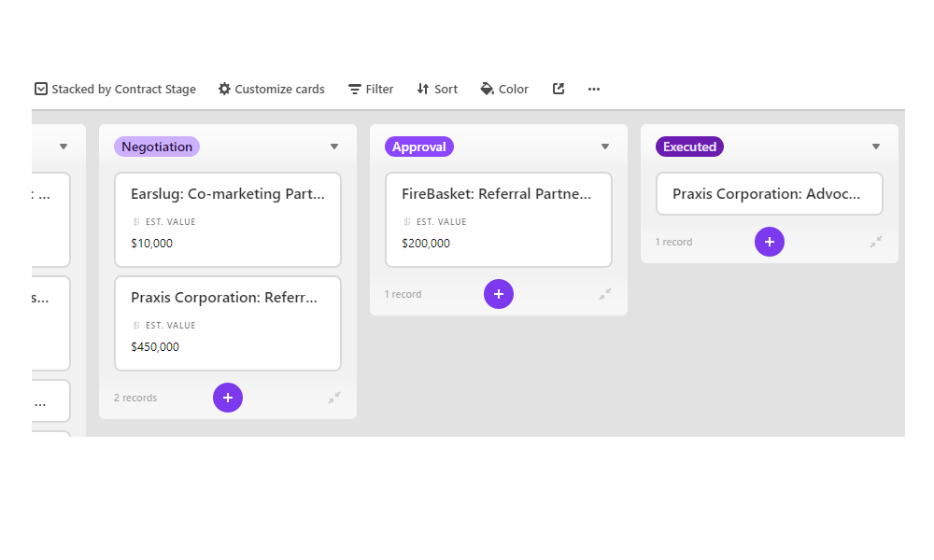
Task: Open the Approval column dropdown chevron
Action: (x=605, y=147)
